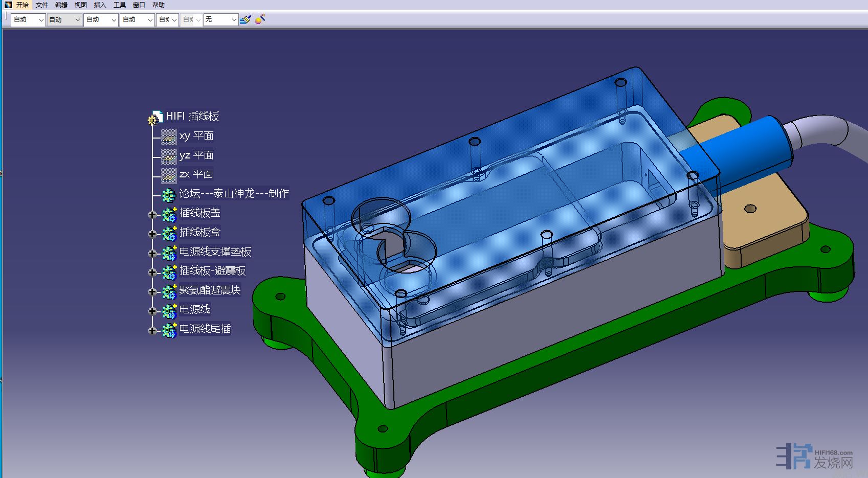Image resolution: width=868 pixels, height=478 pixels.
Task: Expand the 聚氨酯避震块 tree node
Action: tap(152, 291)
